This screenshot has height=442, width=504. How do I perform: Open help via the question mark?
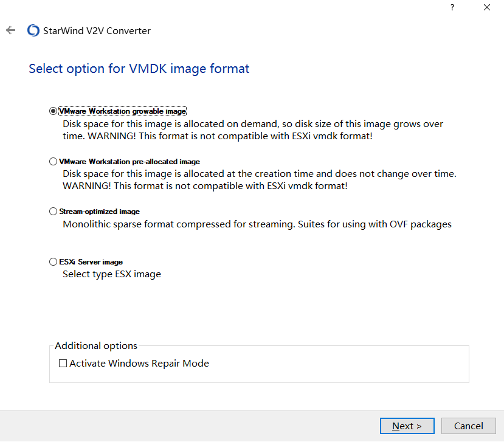pos(452,8)
